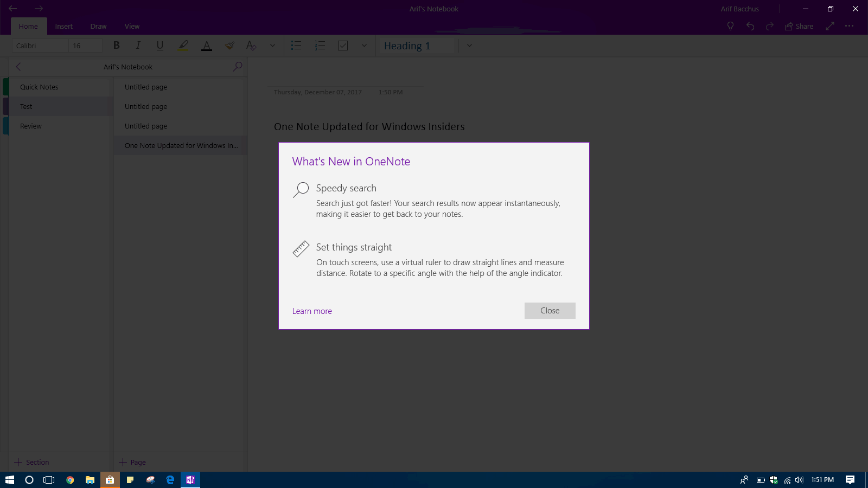Expand more list and tag options
This screenshot has height=488, width=868.
tap(364, 46)
